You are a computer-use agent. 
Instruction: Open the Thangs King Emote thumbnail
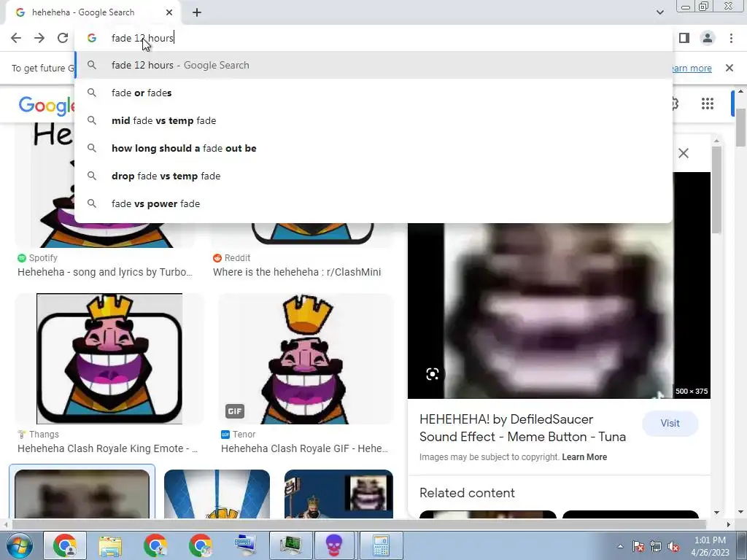[109, 359]
